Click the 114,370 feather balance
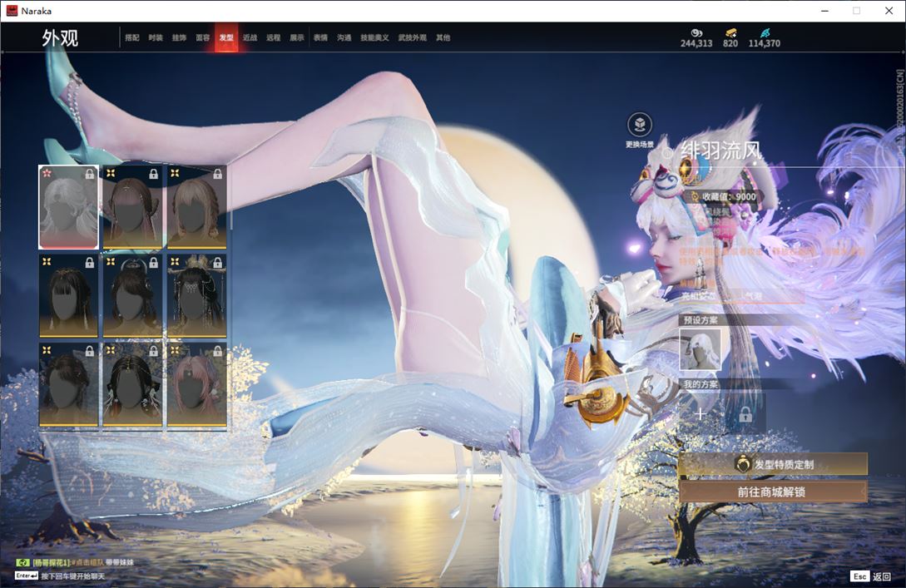Viewport: 906px width, 588px height. (x=765, y=43)
